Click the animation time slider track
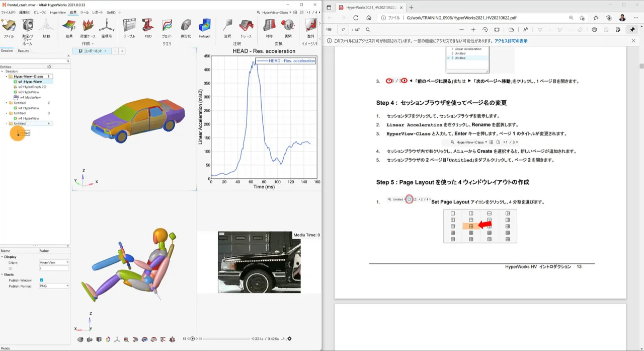Image resolution: width=644 pixels, height=351 pixels. tap(226, 339)
